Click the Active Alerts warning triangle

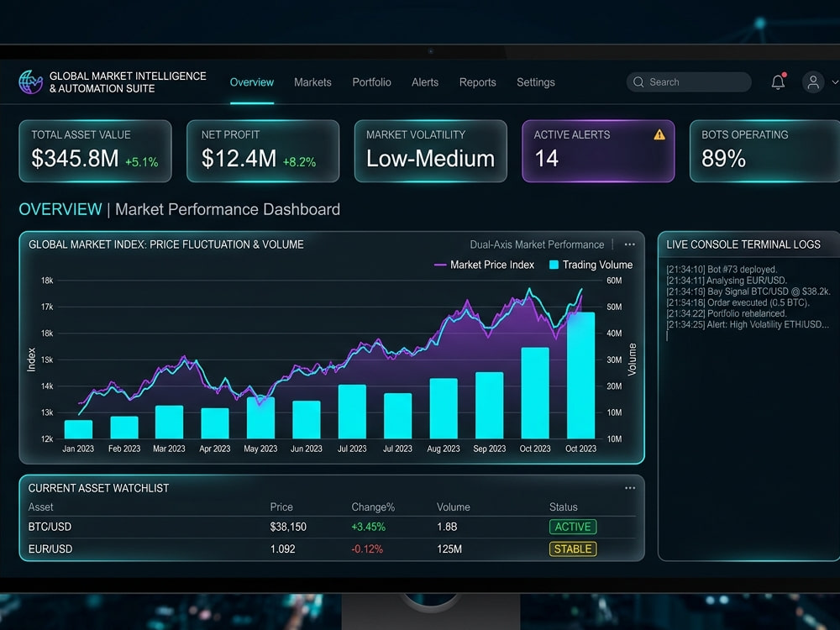(659, 134)
